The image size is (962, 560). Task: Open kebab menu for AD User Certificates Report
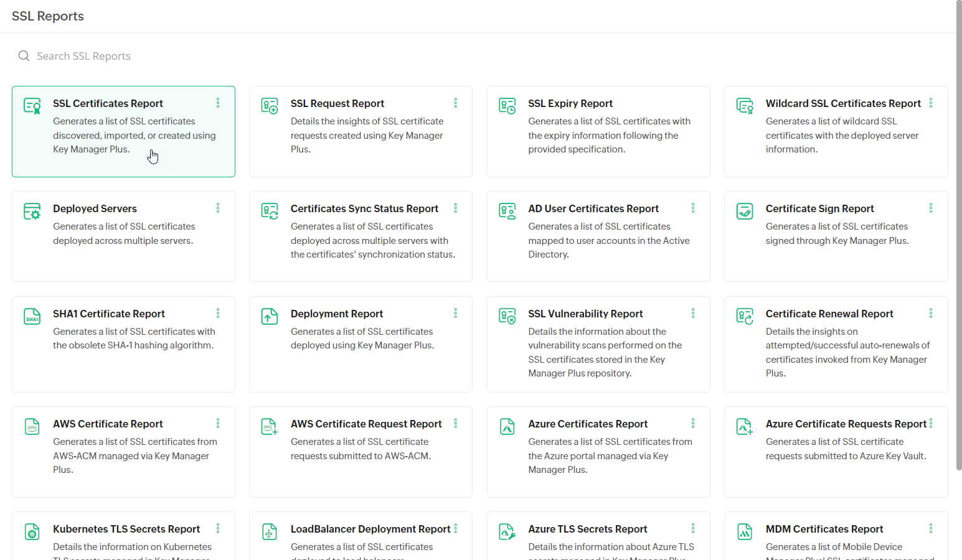[693, 208]
